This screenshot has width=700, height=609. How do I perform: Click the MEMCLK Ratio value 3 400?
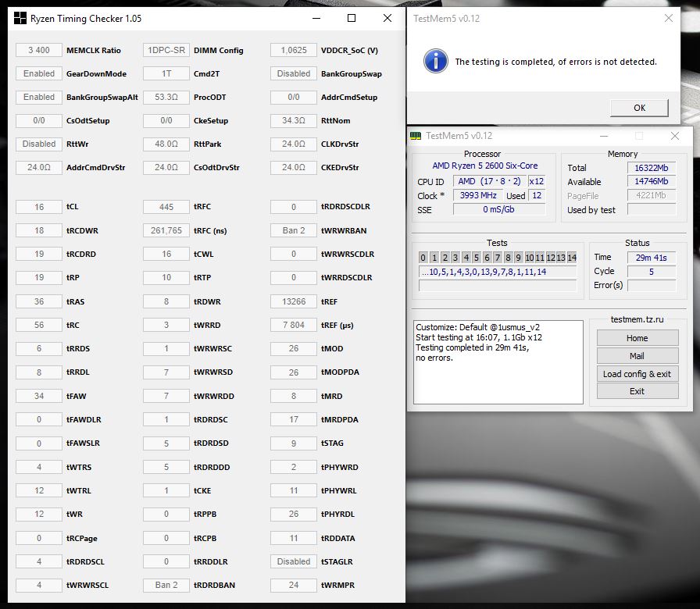(39, 50)
